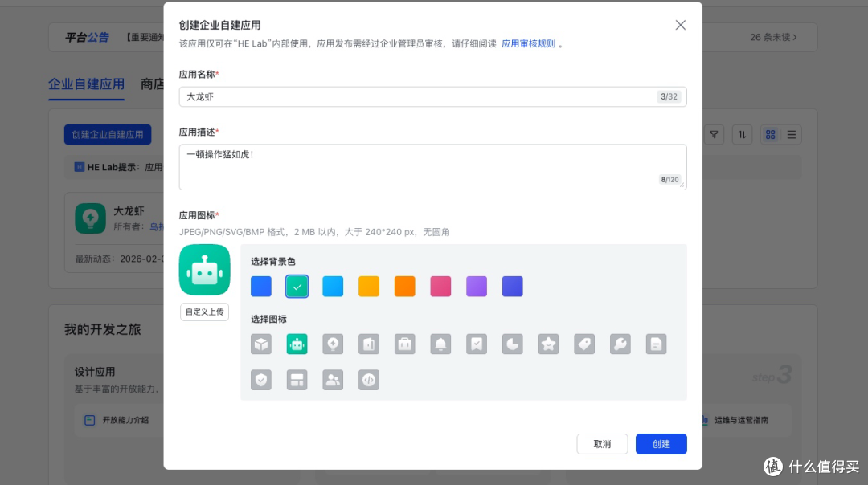Select the pie chart app icon
The image size is (868, 485).
(x=513, y=344)
